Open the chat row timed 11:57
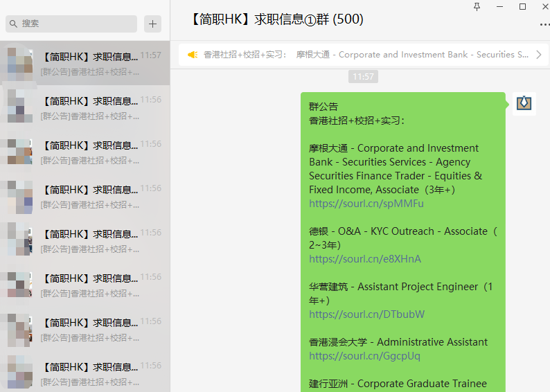Image resolution: width=550 pixels, height=392 pixels. (x=85, y=63)
